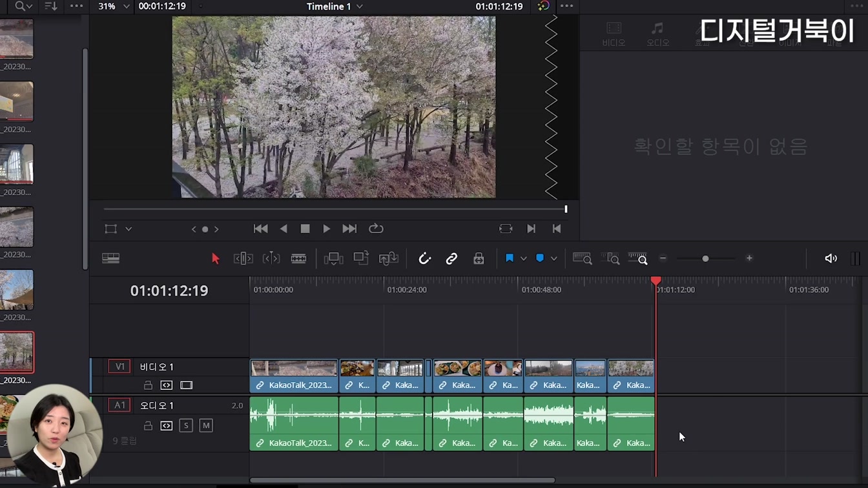Adjust the timeline zoom slider handle
The width and height of the screenshot is (868, 488).
click(705, 258)
